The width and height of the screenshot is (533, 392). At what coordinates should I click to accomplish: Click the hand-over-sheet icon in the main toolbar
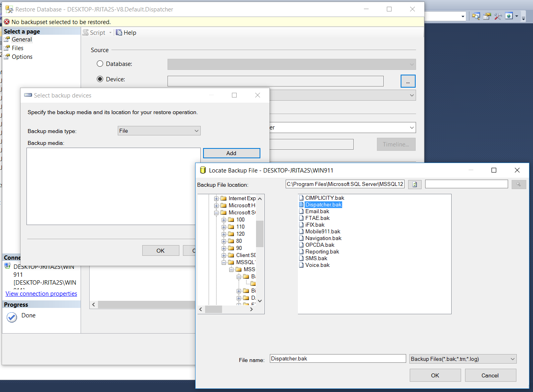pyautogui.click(x=487, y=16)
